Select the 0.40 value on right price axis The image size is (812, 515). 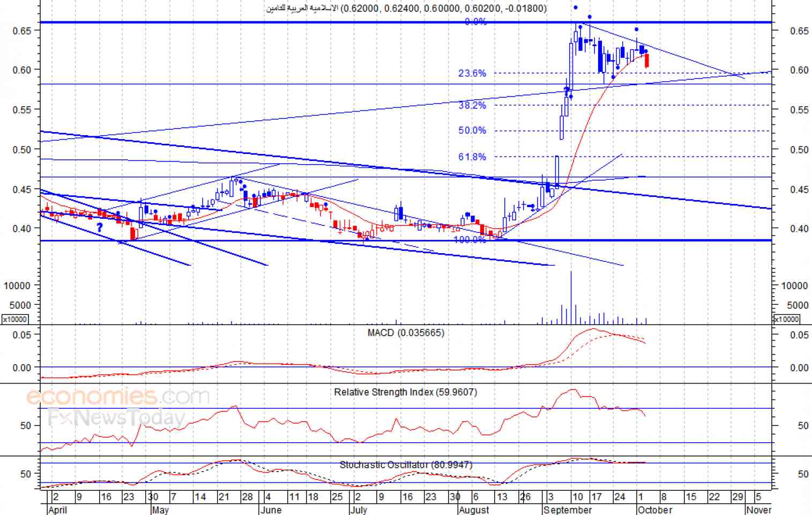799,229
